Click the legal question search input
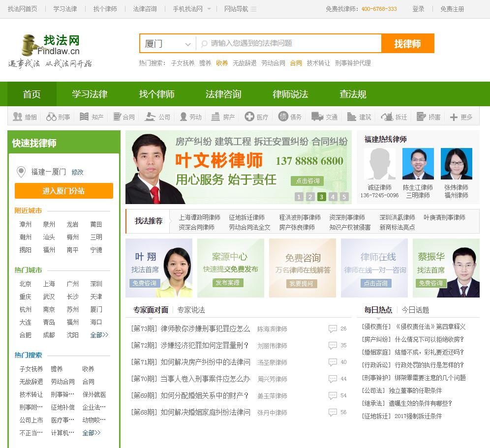Viewport: 490px width, 448px height. 289,43
